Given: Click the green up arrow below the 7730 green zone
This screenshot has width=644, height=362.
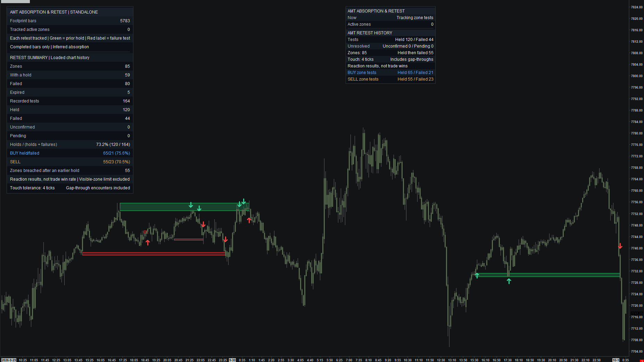Looking at the screenshot, I should tap(509, 281).
